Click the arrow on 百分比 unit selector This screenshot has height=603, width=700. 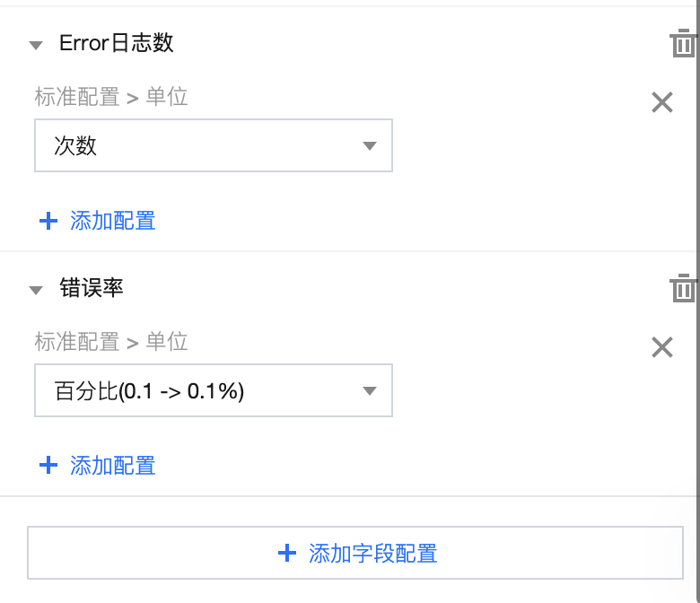tap(369, 390)
